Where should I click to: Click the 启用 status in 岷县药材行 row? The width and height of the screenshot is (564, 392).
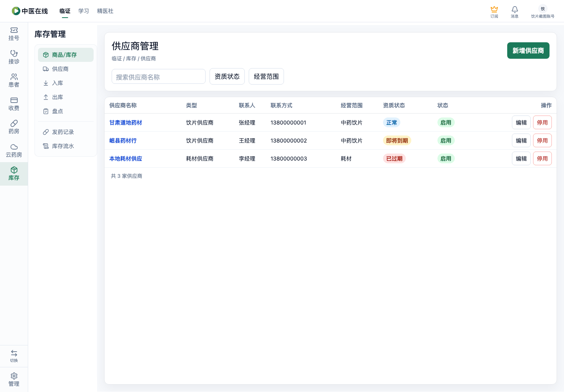pos(446,141)
